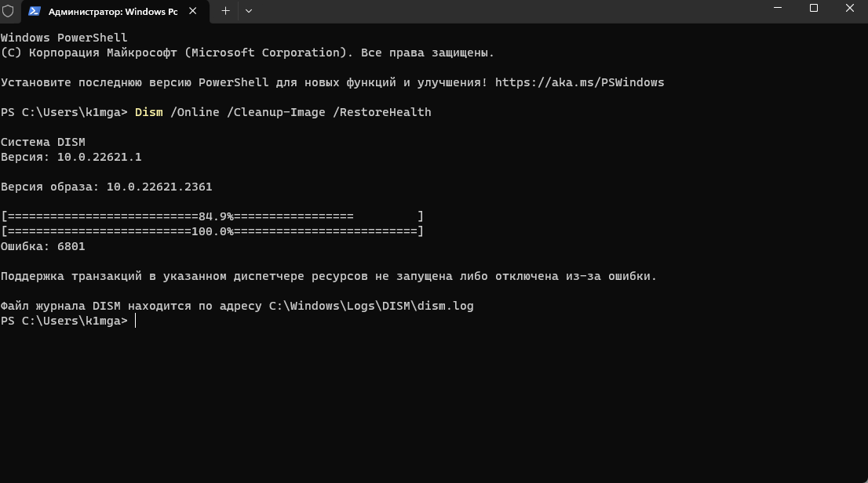
Task: Click the /RestoreHealth parameter text
Action: 382,112
